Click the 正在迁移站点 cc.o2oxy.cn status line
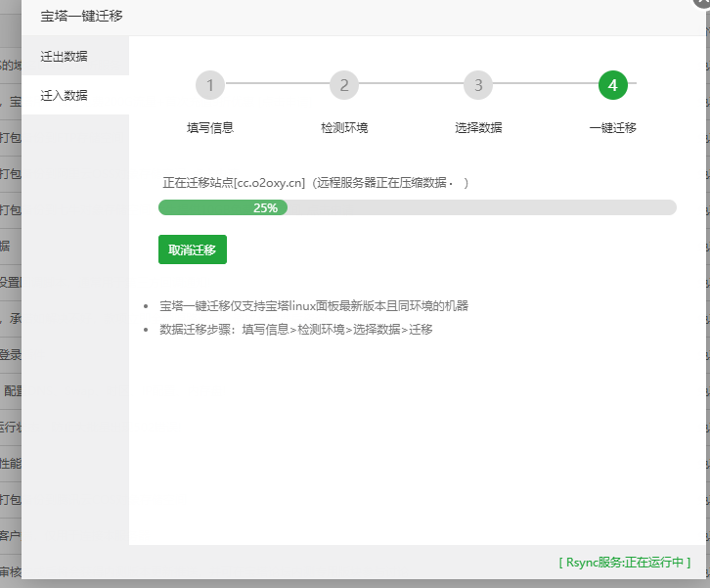The height and width of the screenshot is (588, 710). click(x=315, y=183)
